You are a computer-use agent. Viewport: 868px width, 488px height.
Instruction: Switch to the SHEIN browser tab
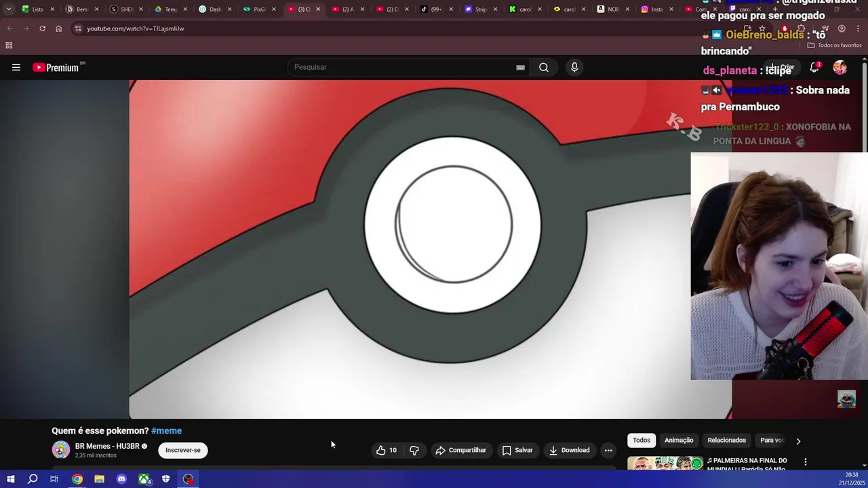[126, 9]
